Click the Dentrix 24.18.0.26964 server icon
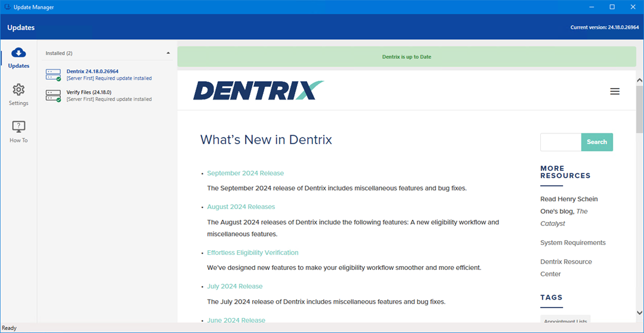Screen dimensions: 644x333 click(x=54, y=74)
